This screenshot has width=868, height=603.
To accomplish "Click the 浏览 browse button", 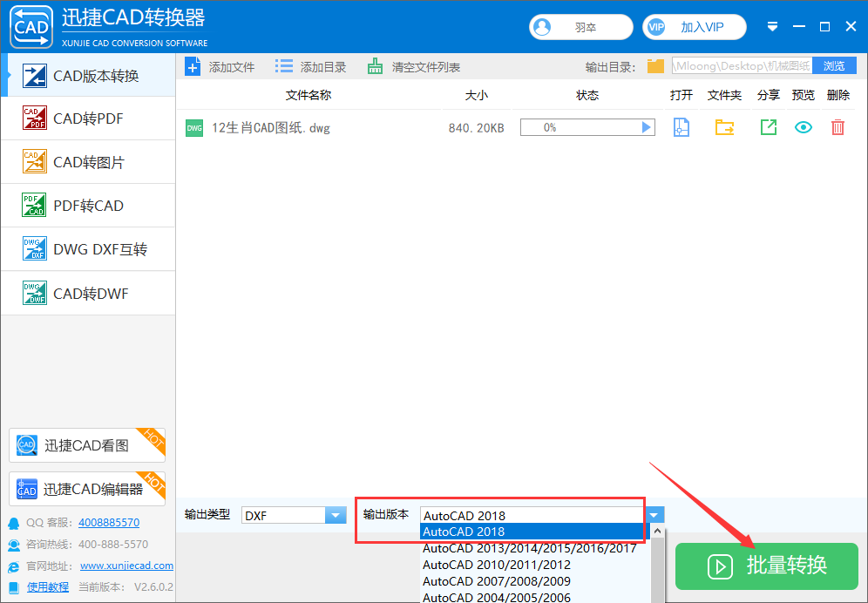I will (x=834, y=66).
